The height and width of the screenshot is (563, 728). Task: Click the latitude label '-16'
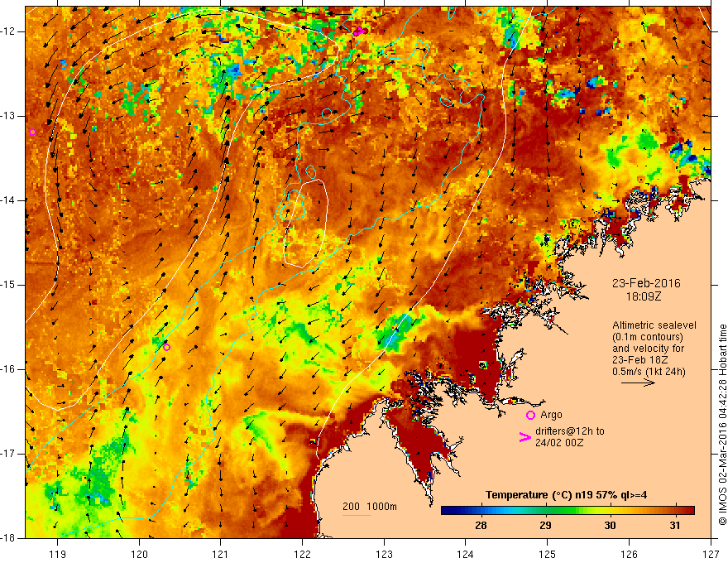pyautogui.click(x=9, y=369)
